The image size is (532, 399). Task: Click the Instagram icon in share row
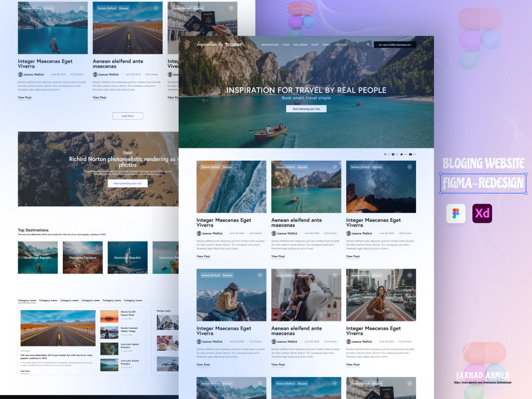(x=394, y=154)
